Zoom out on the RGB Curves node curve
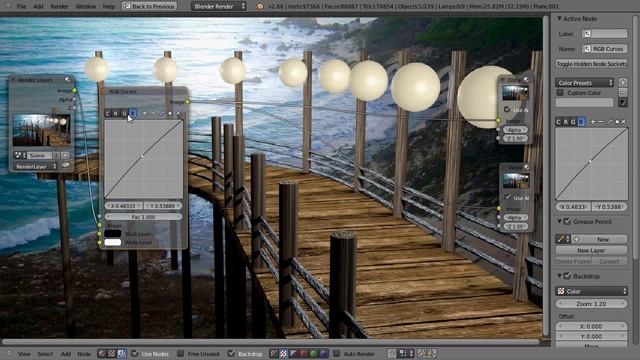The height and width of the screenshot is (360, 640). 153,113
